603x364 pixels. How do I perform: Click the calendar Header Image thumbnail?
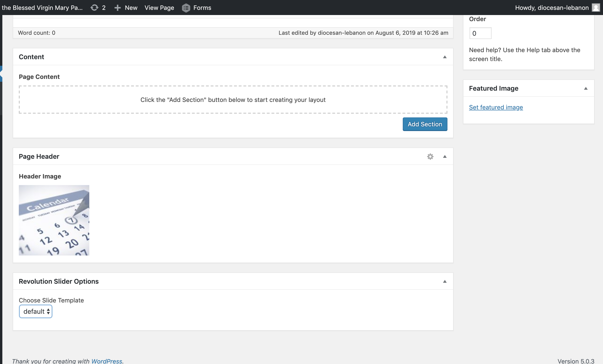54,220
